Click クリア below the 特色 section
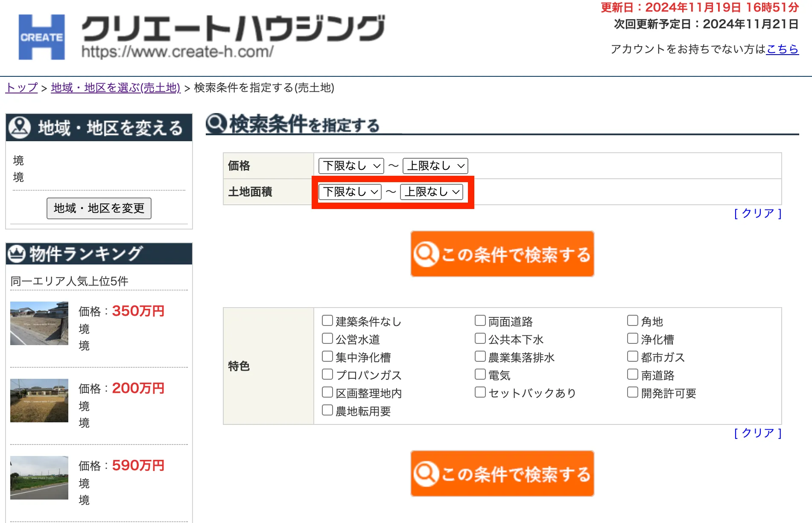This screenshot has width=812, height=523. 758,433
